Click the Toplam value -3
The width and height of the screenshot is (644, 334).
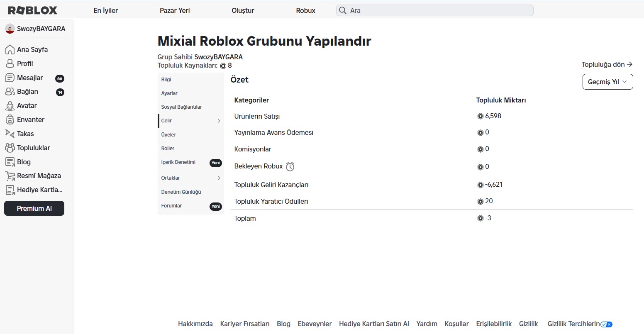[x=488, y=218]
